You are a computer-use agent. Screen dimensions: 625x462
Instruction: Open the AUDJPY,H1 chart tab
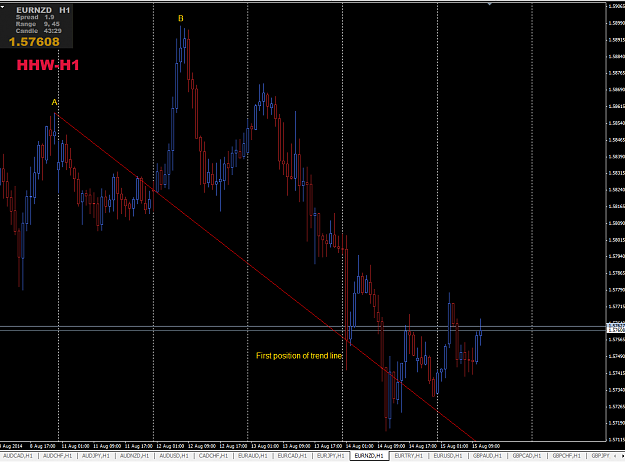pos(96,456)
